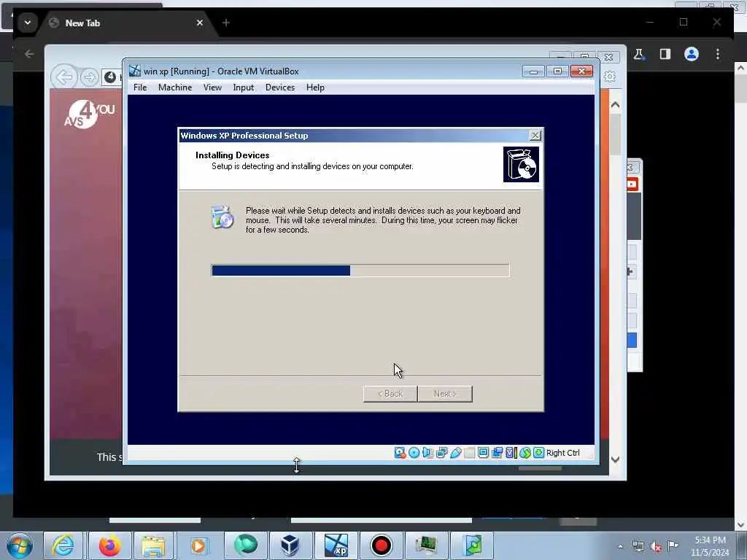Image resolution: width=747 pixels, height=560 pixels.
Task: Click the Back button in XP Setup
Action: pos(390,394)
